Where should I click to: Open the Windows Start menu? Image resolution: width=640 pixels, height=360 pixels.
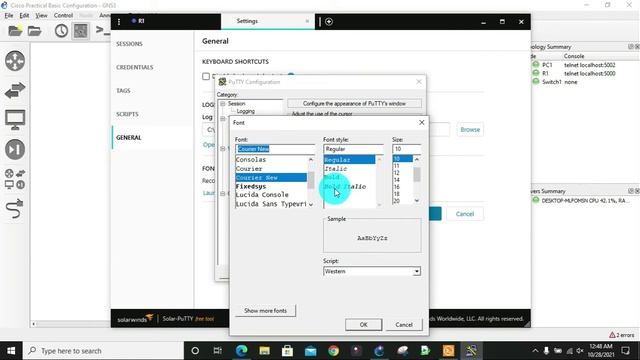pos(11,351)
